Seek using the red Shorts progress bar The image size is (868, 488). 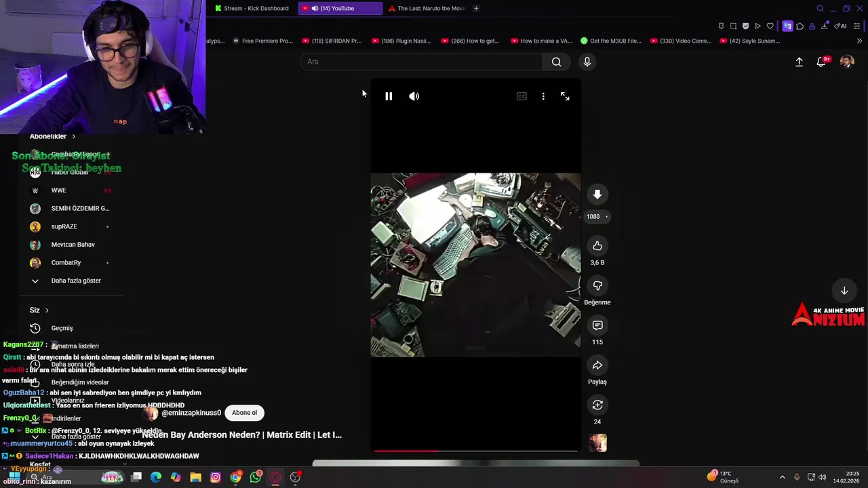point(475,451)
